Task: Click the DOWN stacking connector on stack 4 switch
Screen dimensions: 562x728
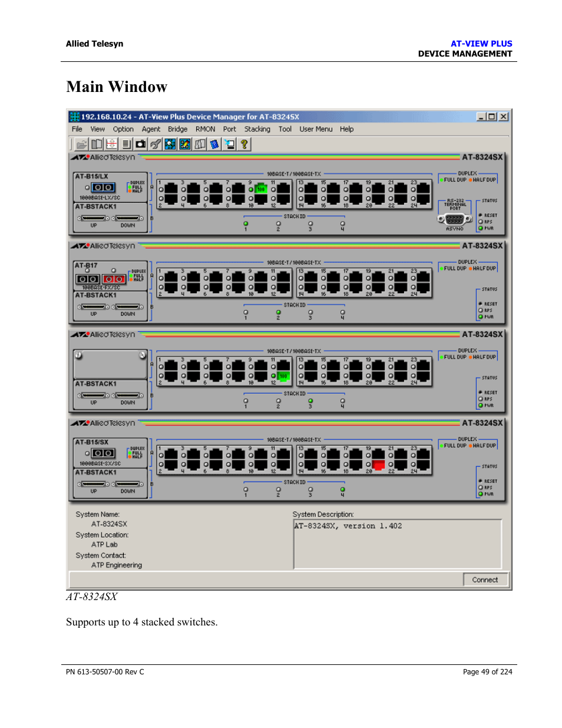Action: (x=128, y=484)
